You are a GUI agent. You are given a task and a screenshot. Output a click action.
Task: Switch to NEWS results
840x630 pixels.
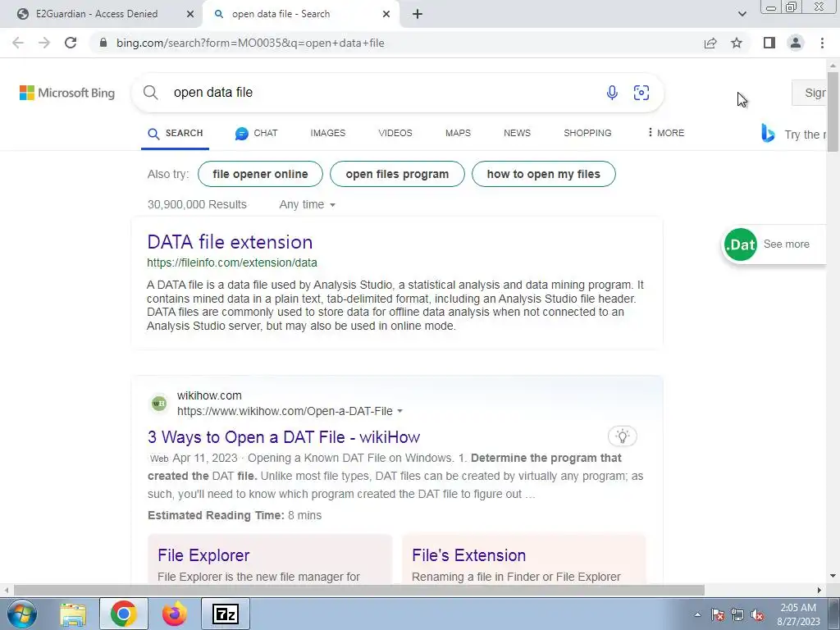(517, 133)
